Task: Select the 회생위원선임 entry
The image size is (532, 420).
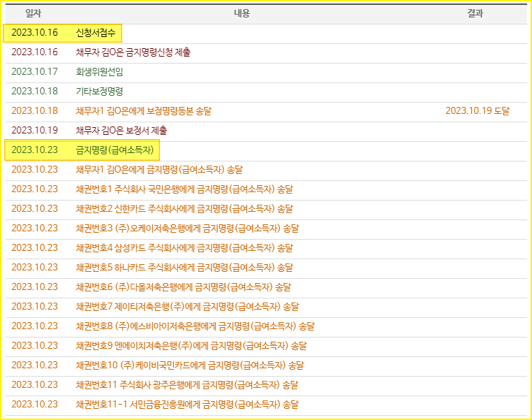Action: point(99,72)
